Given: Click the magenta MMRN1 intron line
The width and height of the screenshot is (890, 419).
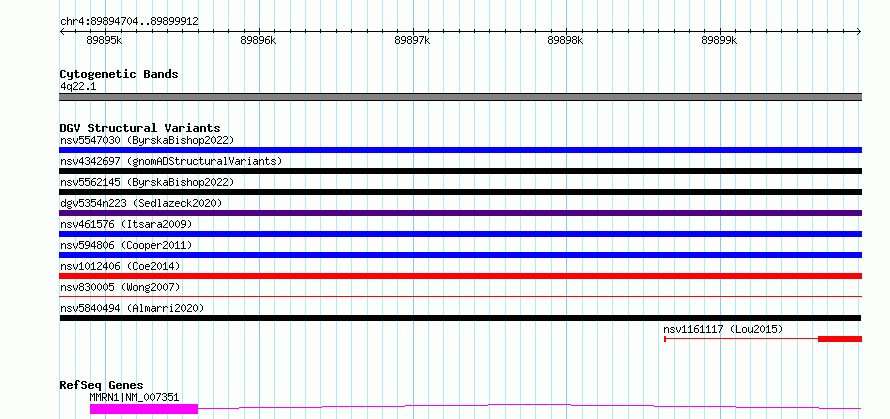Looking at the screenshot, I should 529,405.
